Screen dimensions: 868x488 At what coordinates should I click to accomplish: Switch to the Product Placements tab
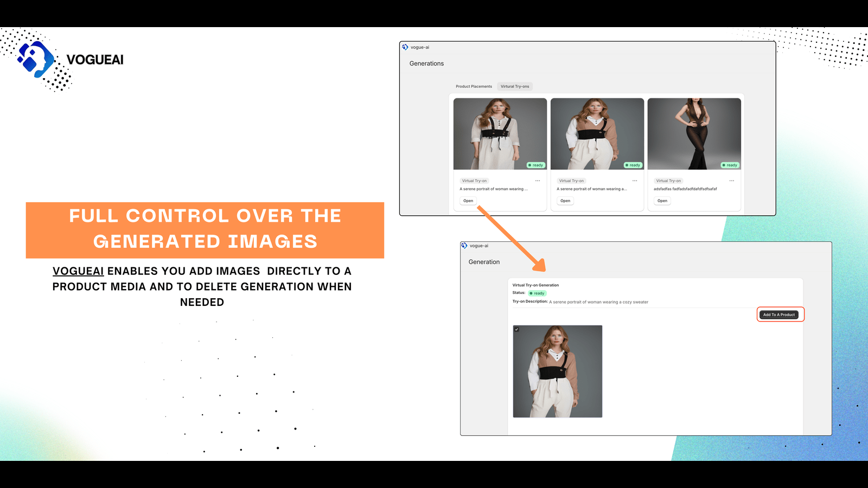474,86
